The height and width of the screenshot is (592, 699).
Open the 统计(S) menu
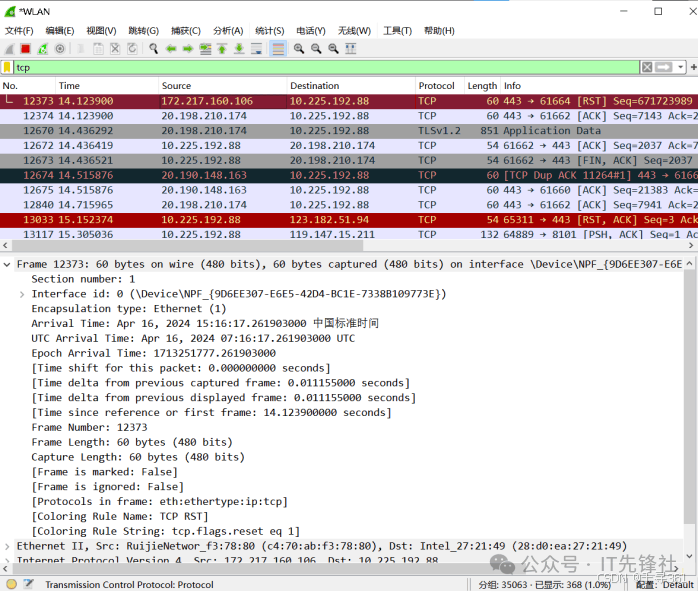269,31
